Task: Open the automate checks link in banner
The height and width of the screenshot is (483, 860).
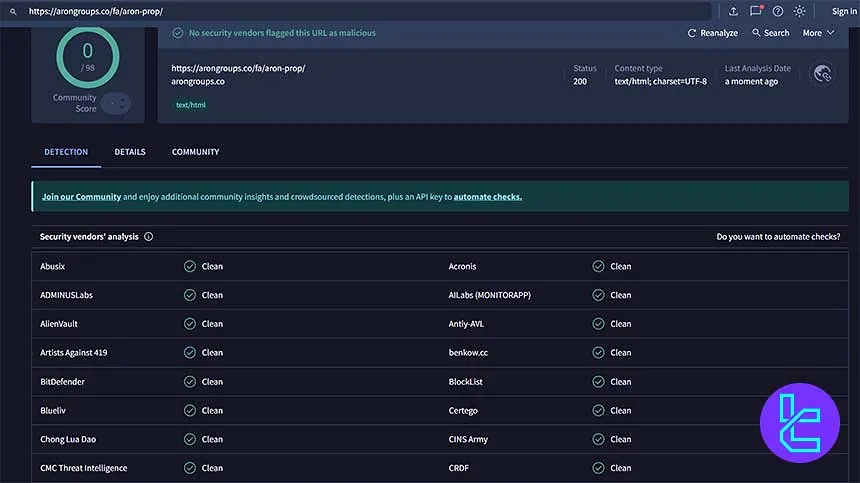Action: pyautogui.click(x=488, y=197)
